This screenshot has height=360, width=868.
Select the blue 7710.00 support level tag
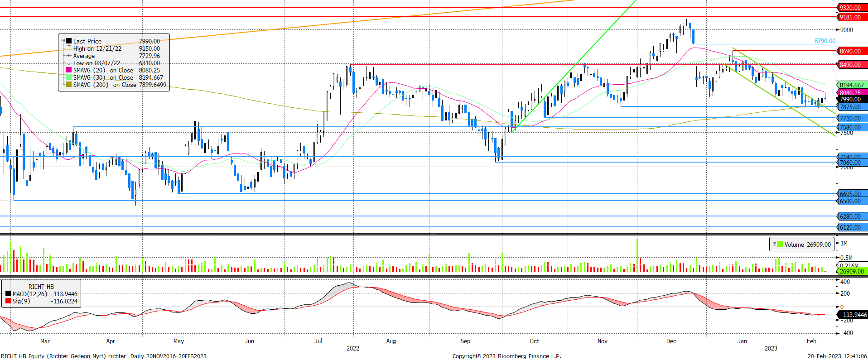tap(850, 118)
